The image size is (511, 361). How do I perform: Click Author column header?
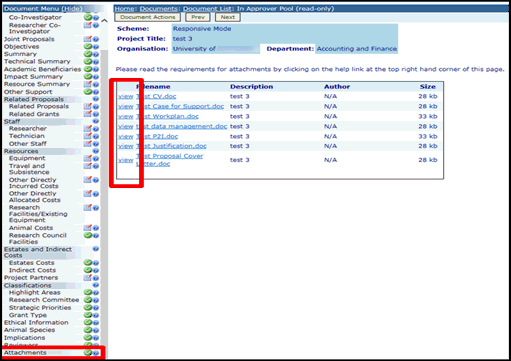(337, 87)
